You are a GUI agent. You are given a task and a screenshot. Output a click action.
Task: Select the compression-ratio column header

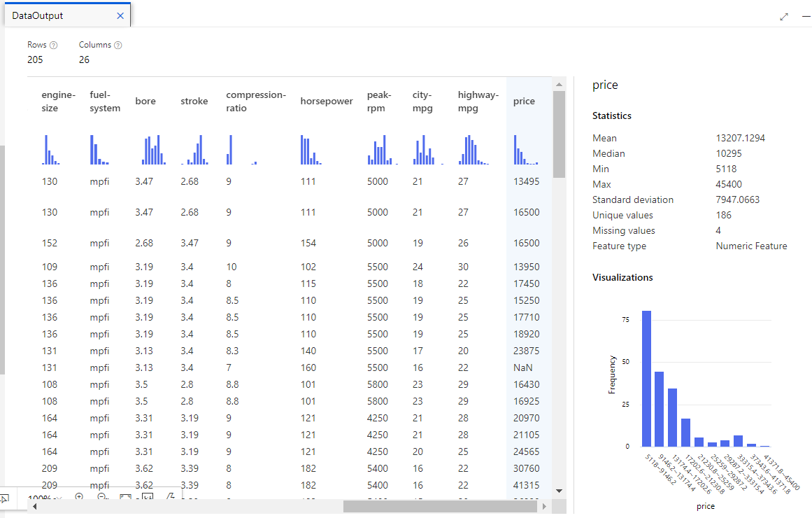tap(256, 101)
